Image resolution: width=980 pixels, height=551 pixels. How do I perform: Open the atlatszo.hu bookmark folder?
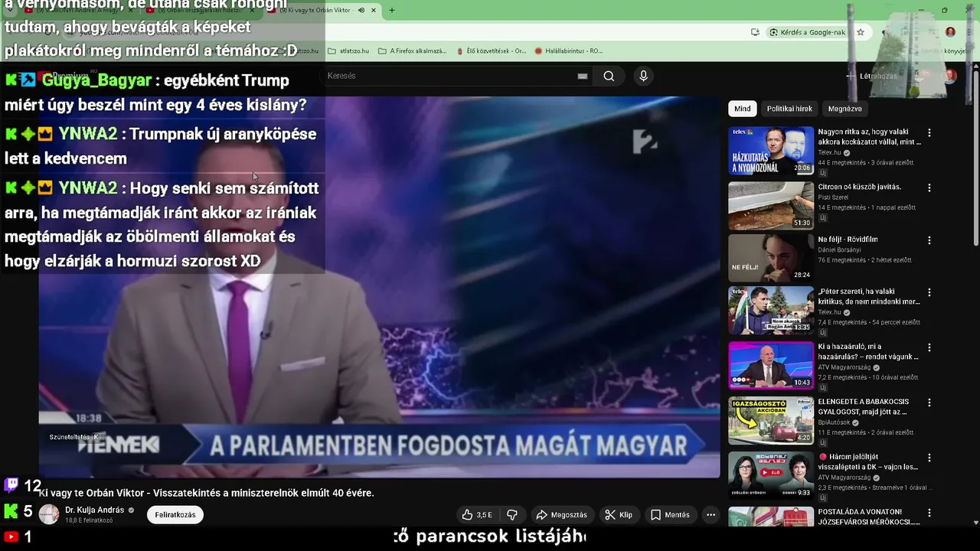coord(348,51)
